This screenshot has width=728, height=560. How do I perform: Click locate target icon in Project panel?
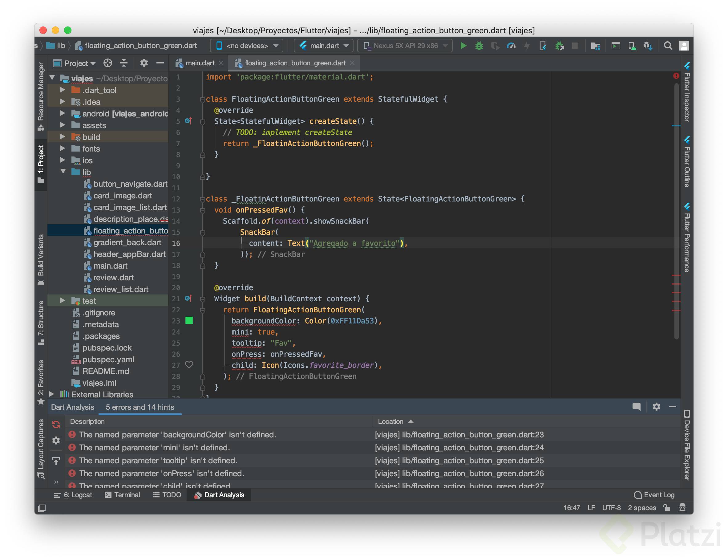[107, 63]
